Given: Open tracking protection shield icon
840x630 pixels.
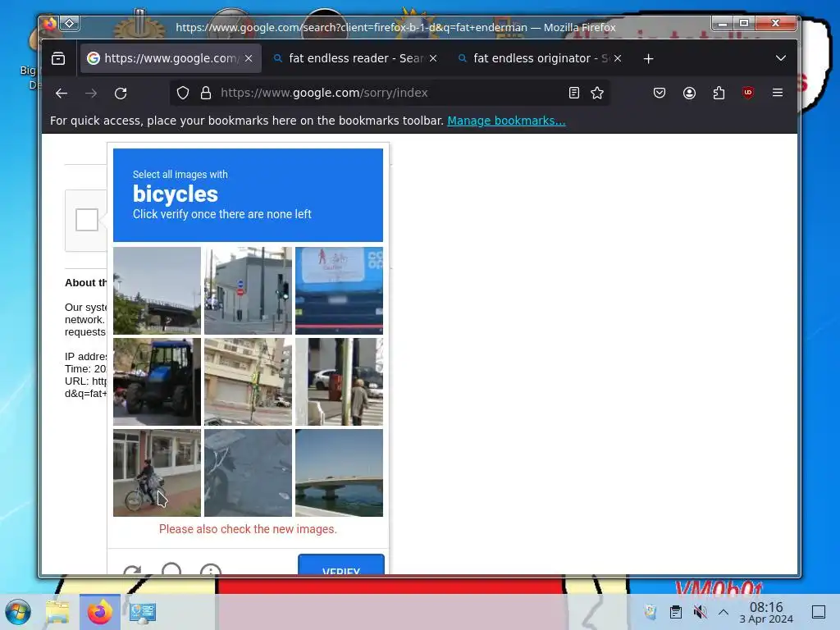Looking at the screenshot, I should click(183, 94).
